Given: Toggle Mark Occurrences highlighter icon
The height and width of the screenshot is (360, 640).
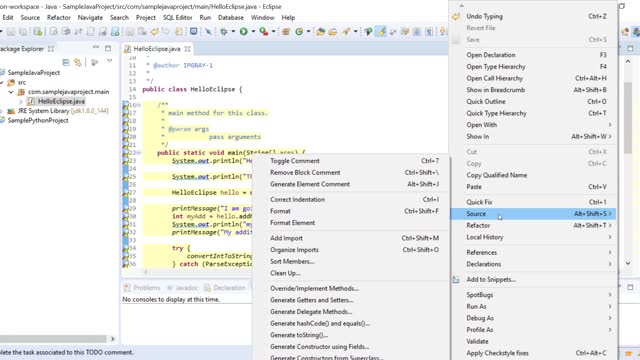Looking at the screenshot, I should click(x=381, y=31).
